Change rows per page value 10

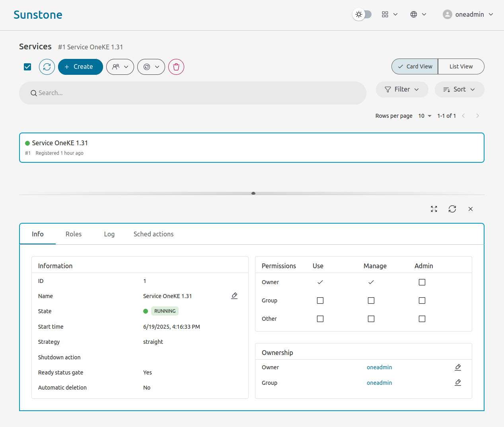[424, 116]
